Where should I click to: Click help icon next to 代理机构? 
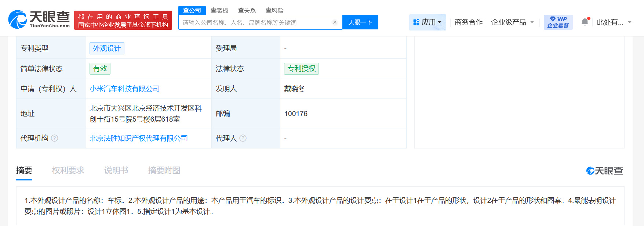[55, 138]
